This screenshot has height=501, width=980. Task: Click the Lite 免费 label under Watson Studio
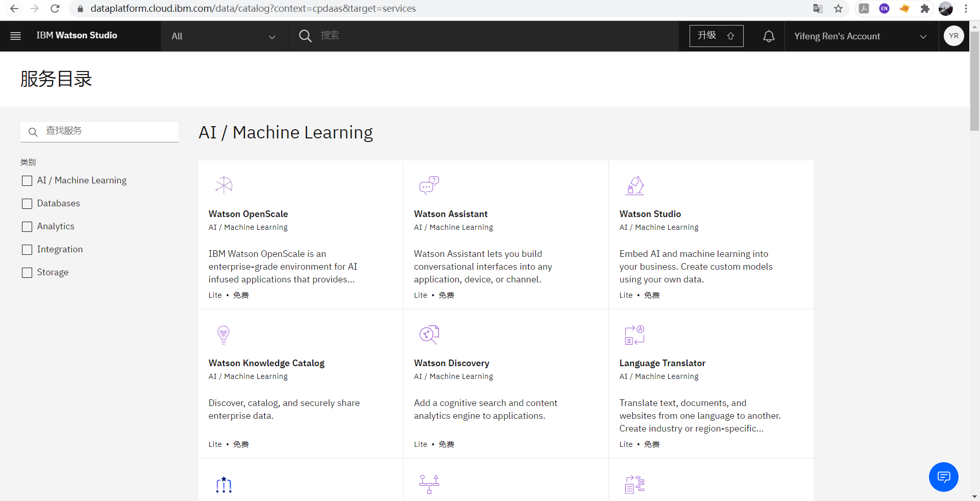click(x=640, y=295)
